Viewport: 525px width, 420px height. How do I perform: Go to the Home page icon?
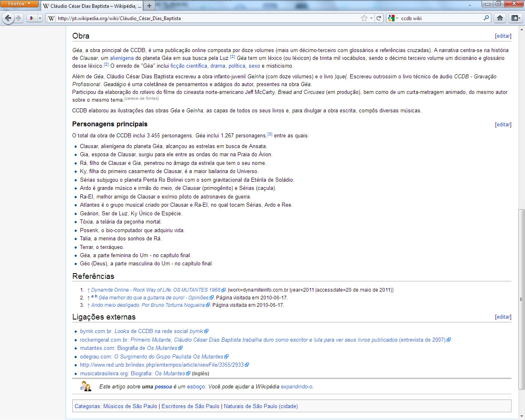pos(500,18)
